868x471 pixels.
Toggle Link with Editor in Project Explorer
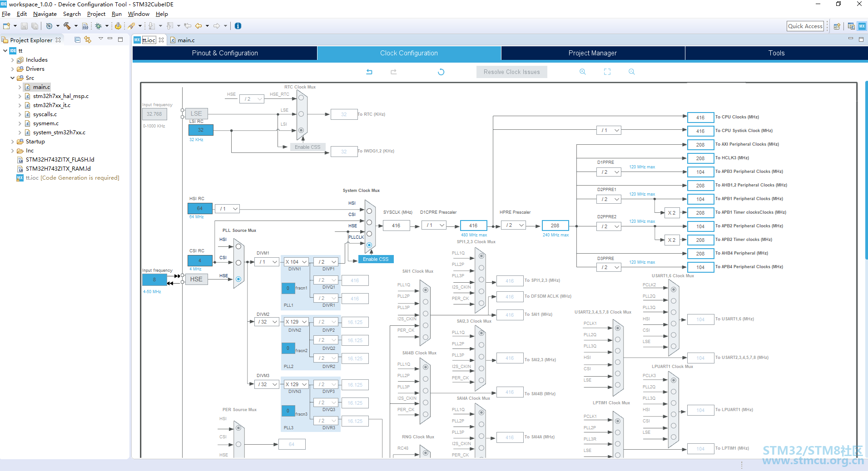pyautogui.click(x=88, y=40)
